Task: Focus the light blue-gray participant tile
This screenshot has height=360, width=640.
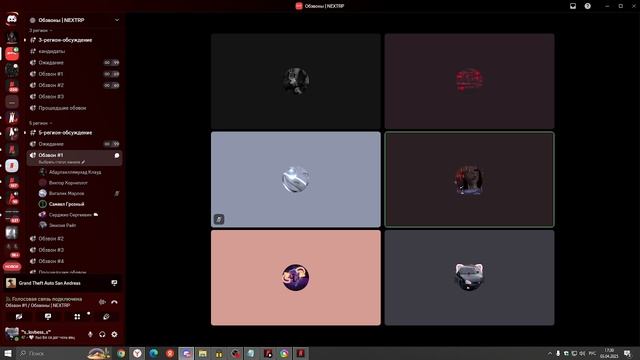Action: click(x=296, y=179)
